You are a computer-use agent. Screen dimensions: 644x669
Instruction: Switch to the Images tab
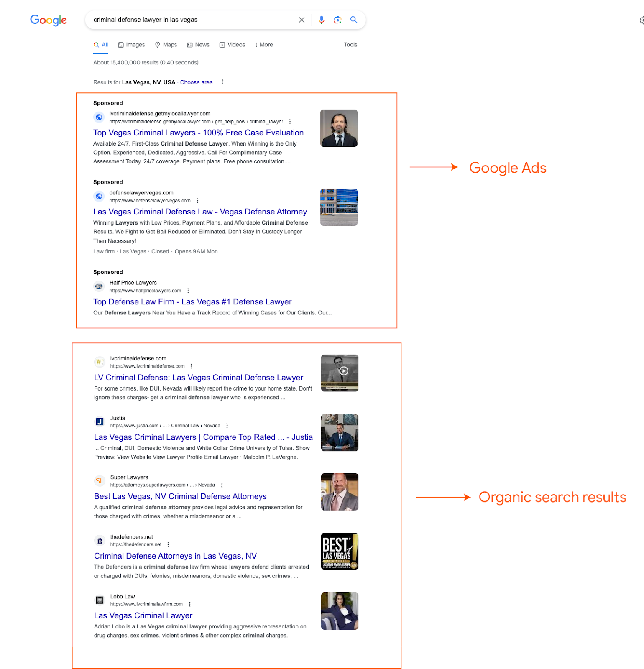coord(131,45)
